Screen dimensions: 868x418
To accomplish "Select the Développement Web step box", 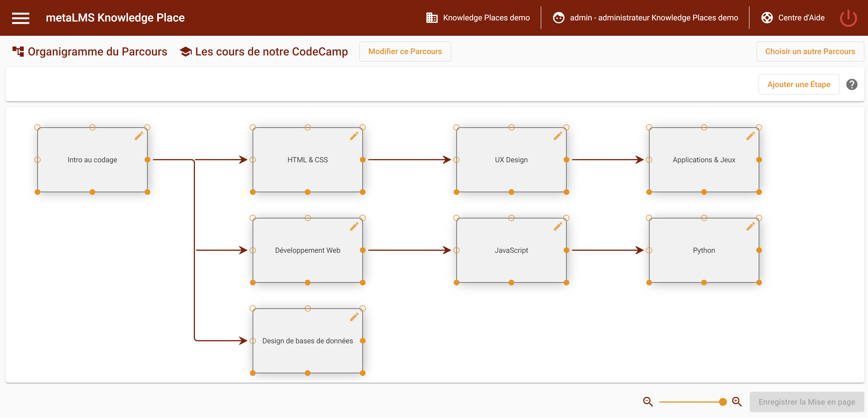I will pos(307,250).
